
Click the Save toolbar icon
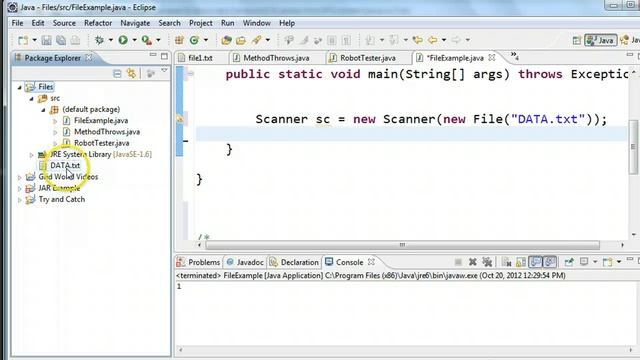[x=47, y=40]
